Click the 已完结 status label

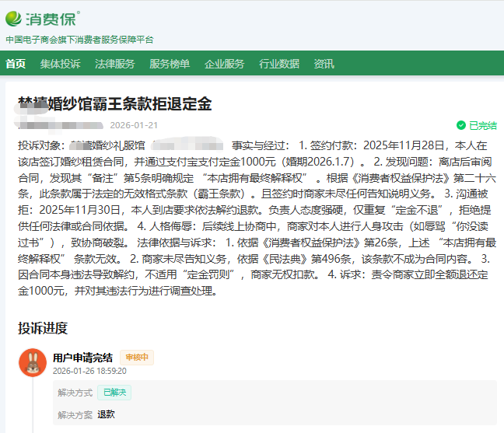(482, 125)
